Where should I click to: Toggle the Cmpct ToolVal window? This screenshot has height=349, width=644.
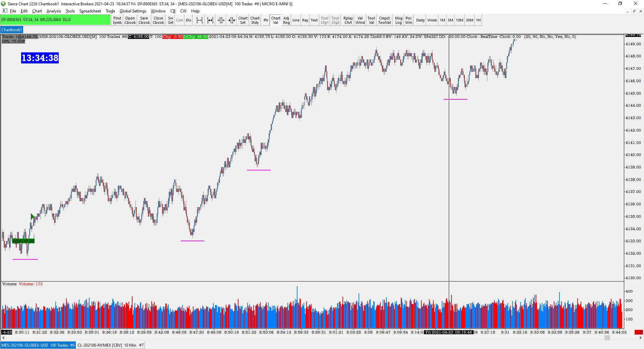pos(384,20)
